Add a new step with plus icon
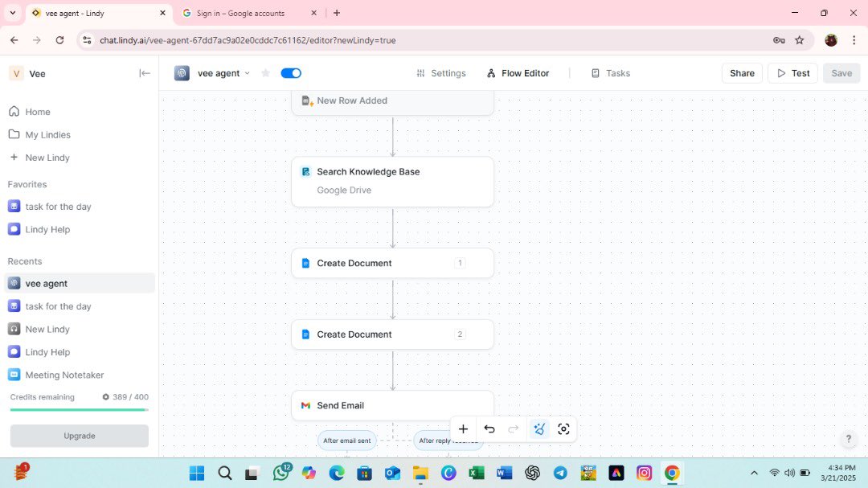Screen dimensions: 868x488 point(464,429)
